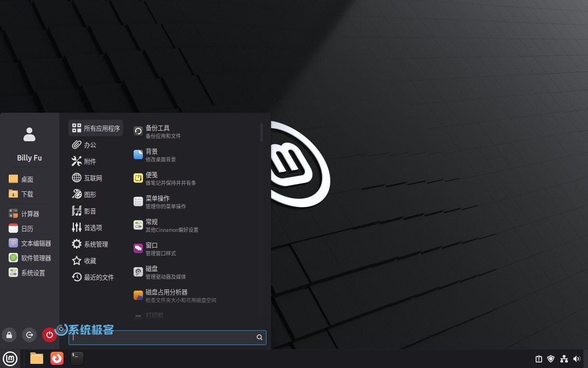Lock the screen with the padlock button

(9, 335)
